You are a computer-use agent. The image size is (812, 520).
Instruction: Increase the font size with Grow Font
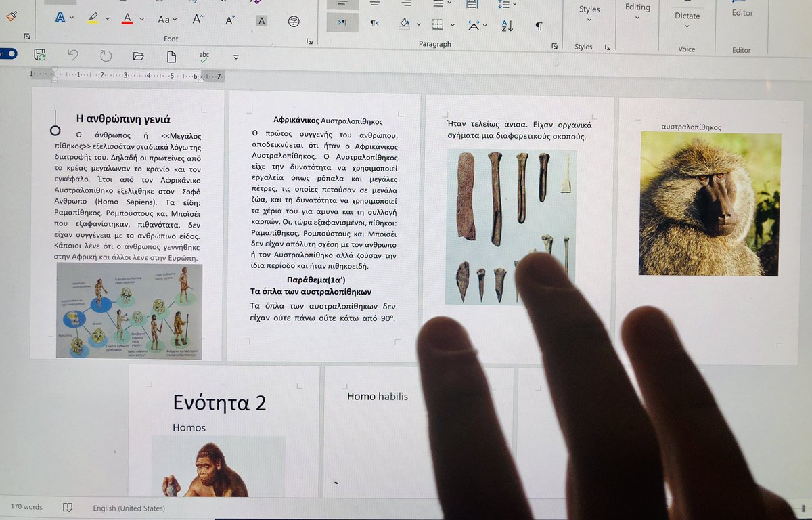click(x=198, y=20)
